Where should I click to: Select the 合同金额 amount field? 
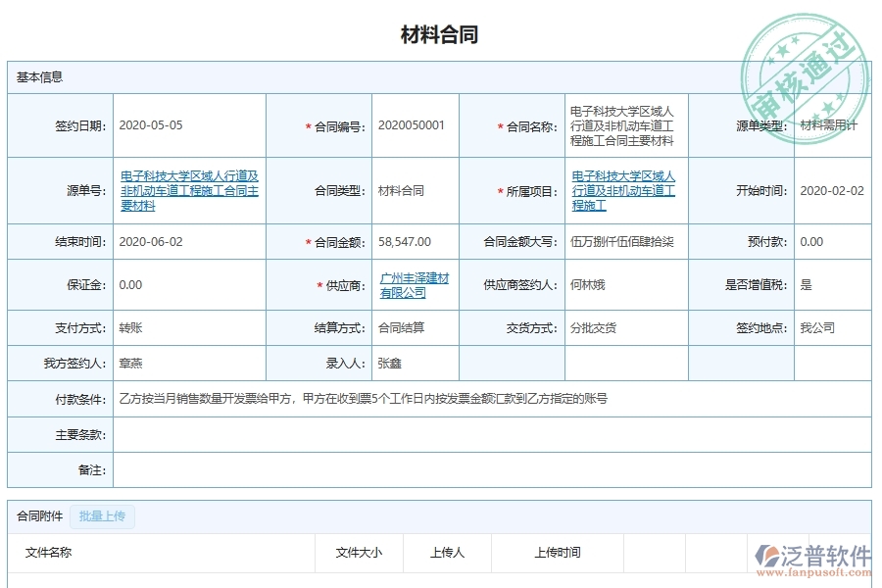412,241
